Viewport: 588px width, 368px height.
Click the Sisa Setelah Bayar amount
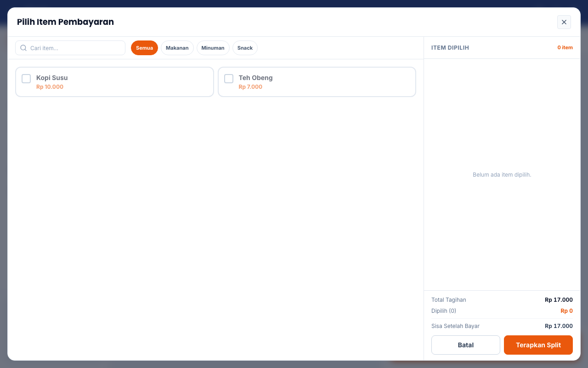559,326
